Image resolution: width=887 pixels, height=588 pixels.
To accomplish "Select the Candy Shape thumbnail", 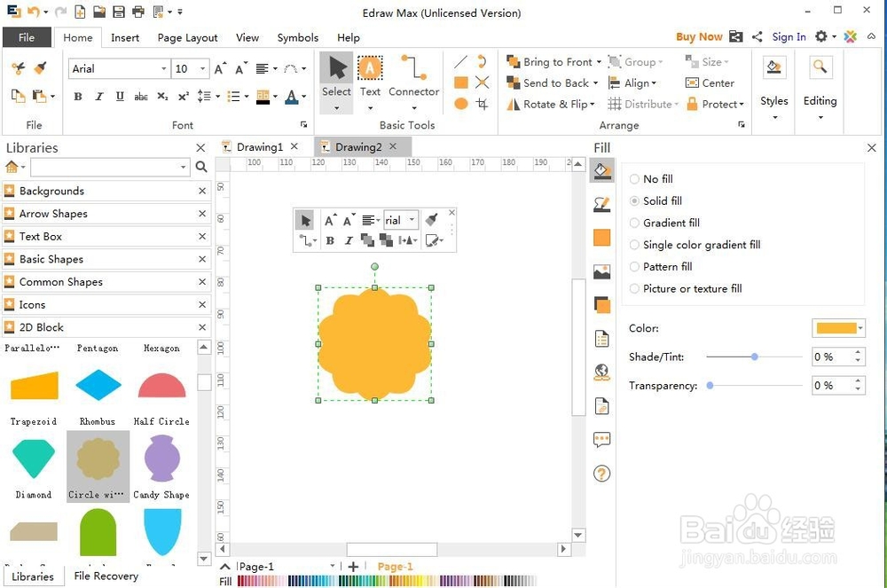I will [x=161, y=466].
